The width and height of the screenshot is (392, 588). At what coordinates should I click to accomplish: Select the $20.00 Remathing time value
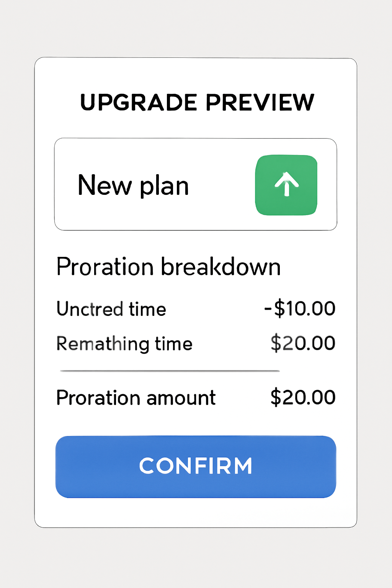click(303, 342)
